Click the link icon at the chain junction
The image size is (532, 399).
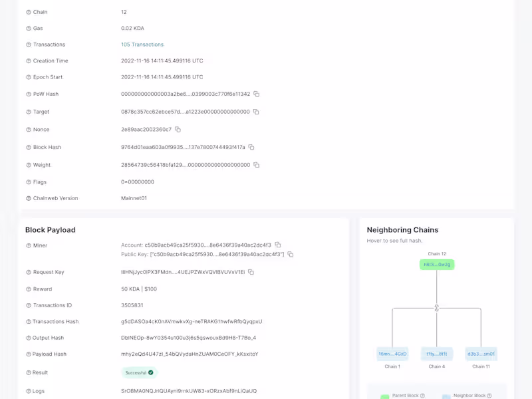pos(436,308)
